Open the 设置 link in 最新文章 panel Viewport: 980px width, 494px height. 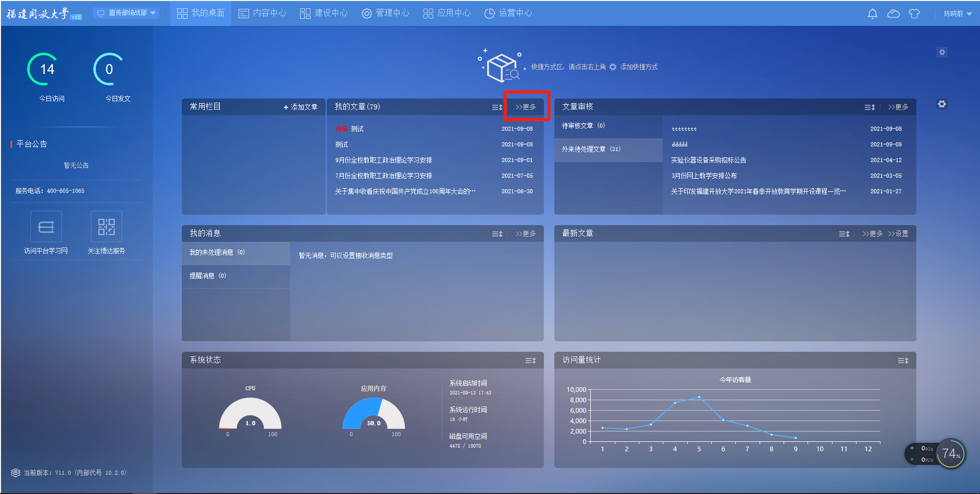pyautogui.click(x=898, y=233)
